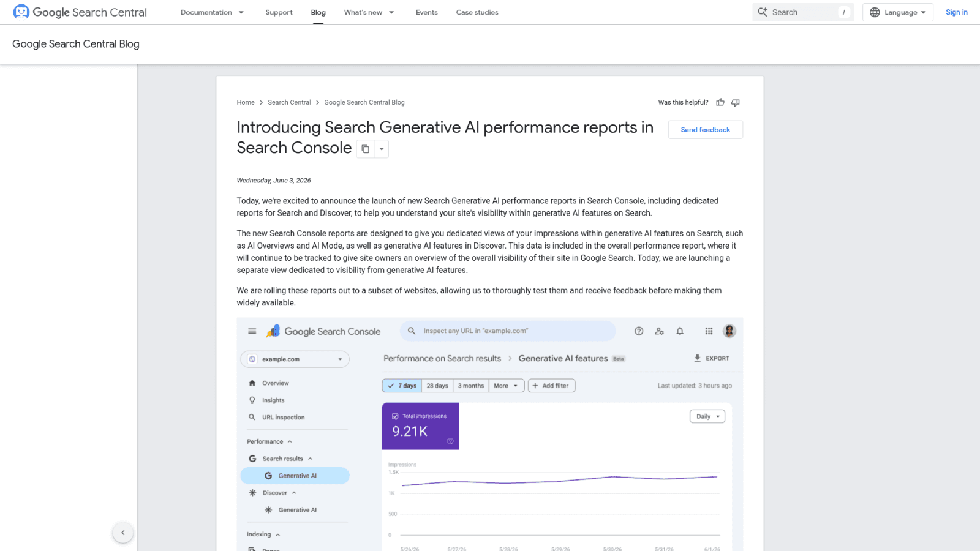Click the Google Search Central logo

click(80, 12)
